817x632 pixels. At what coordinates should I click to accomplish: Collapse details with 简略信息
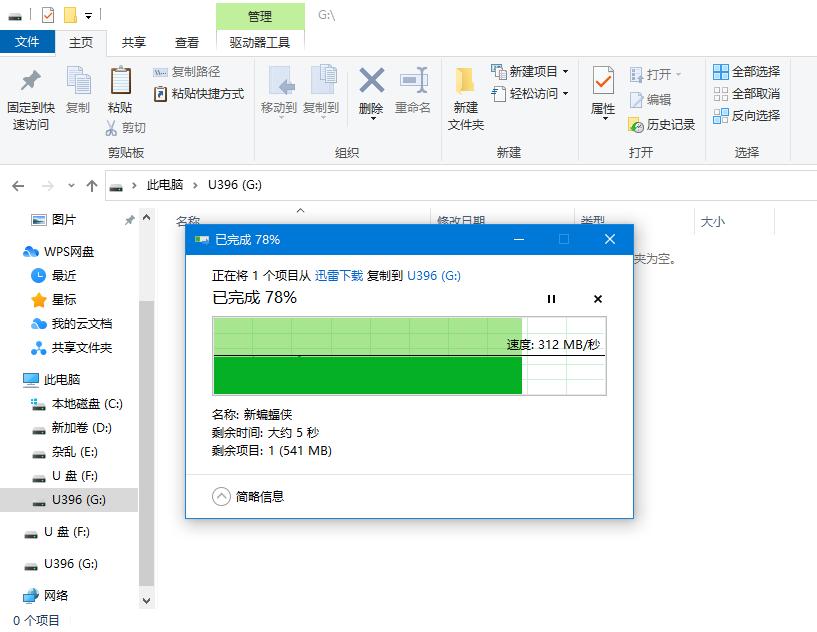click(248, 497)
